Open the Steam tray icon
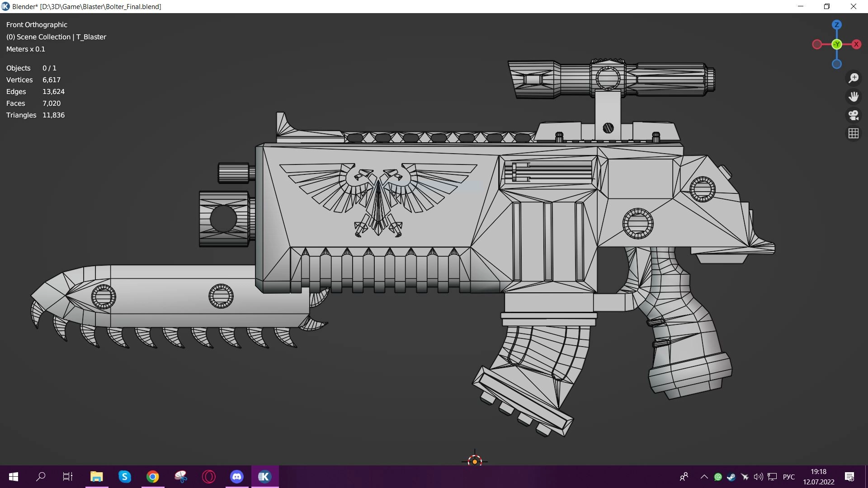Screen dimensions: 868x488 click(x=731, y=477)
